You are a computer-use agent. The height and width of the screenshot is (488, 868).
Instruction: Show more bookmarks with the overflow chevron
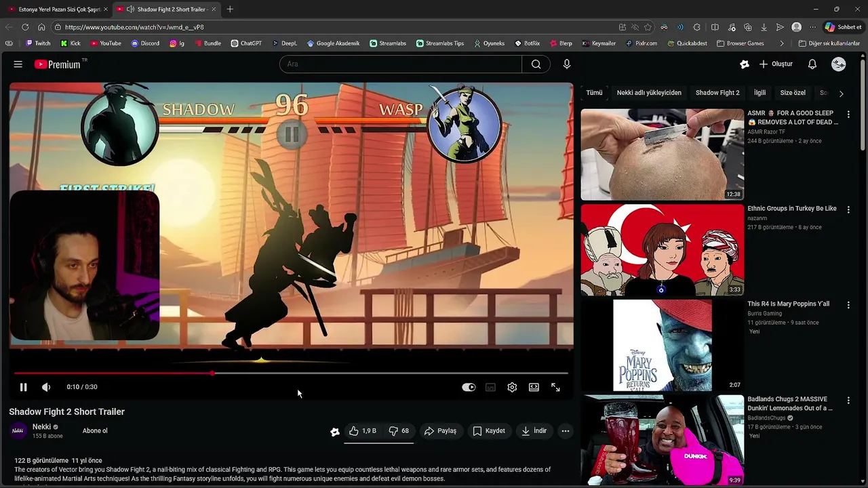782,43
